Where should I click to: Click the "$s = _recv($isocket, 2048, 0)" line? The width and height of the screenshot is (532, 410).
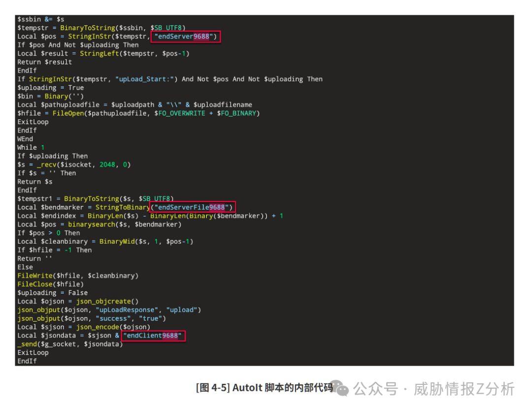(74, 165)
